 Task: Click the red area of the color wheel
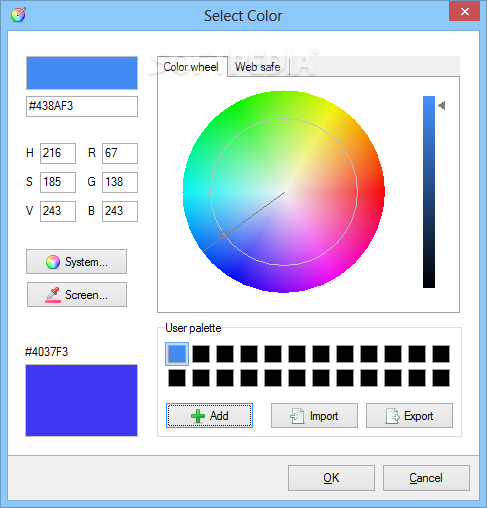375,192
